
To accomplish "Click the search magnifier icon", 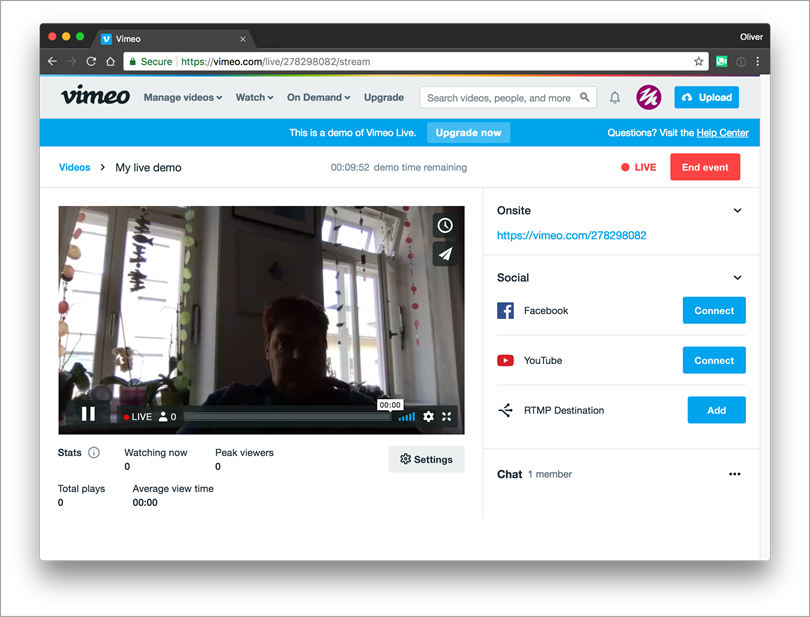I will [584, 97].
